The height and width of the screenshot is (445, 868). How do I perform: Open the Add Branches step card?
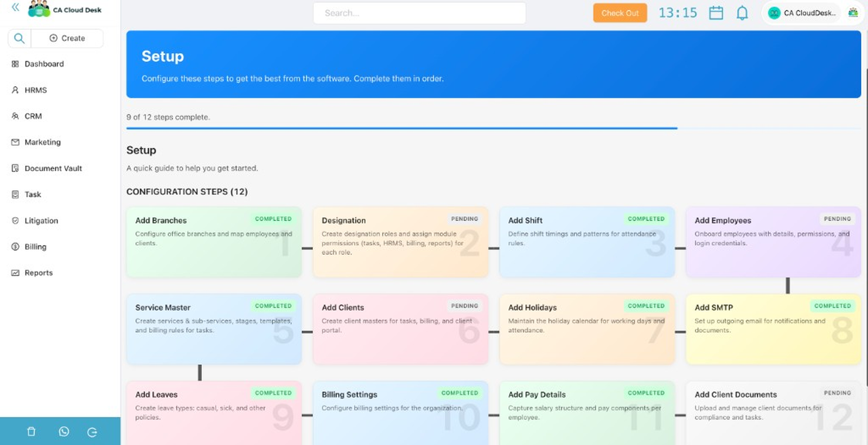pyautogui.click(x=214, y=242)
